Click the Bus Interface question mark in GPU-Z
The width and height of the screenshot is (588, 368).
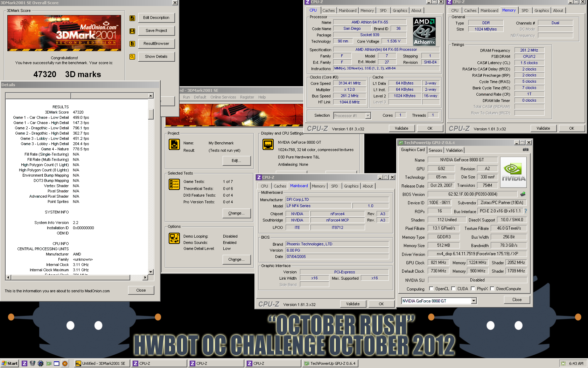pyautogui.click(x=525, y=211)
